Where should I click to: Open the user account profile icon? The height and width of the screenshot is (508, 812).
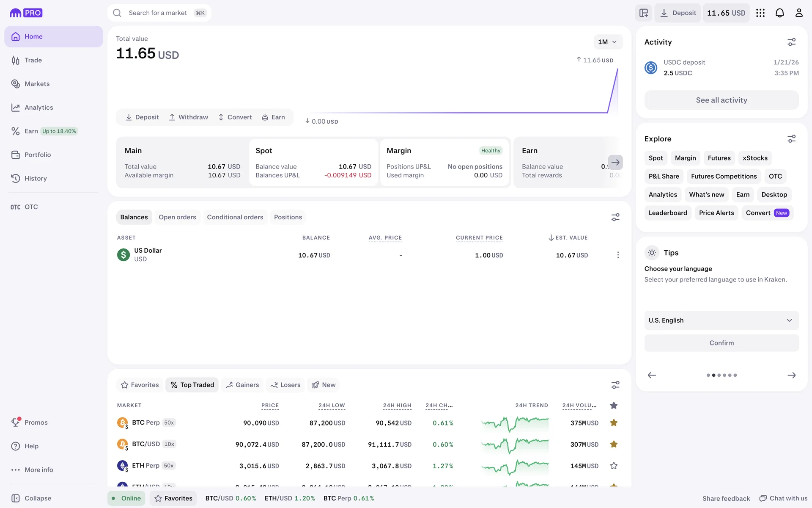click(798, 13)
